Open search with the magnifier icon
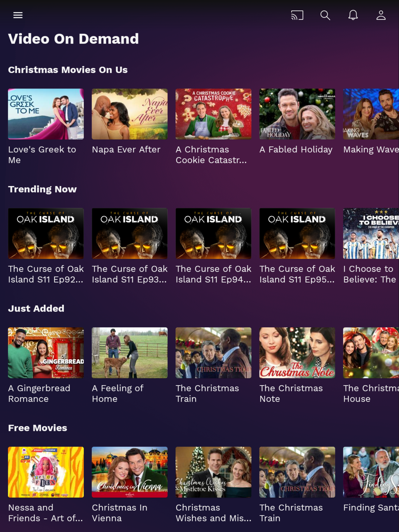The image size is (399, 532). coord(325,15)
